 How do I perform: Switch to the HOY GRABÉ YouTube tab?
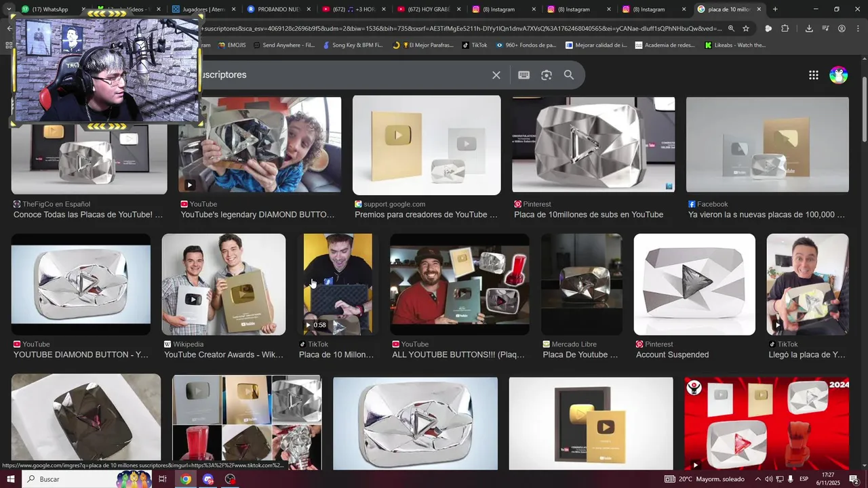pyautogui.click(x=427, y=9)
